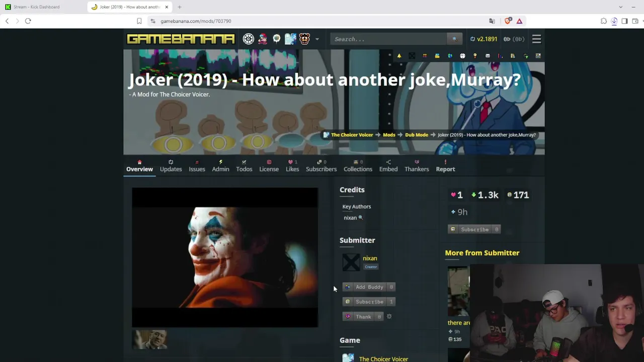Open key author nixan's credit link
This screenshot has height=362, width=644.
pyautogui.click(x=350, y=218)
